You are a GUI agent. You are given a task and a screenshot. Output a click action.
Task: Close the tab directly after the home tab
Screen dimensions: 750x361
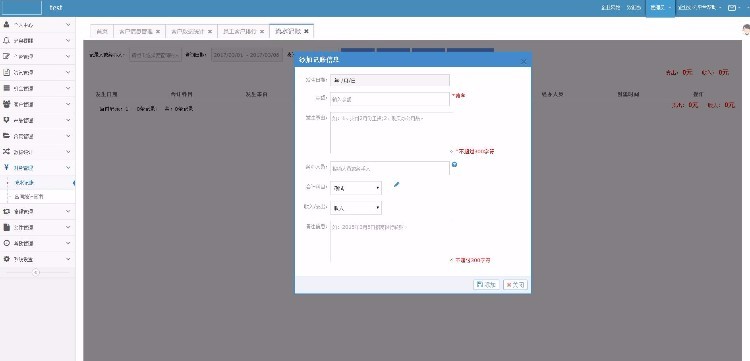(157, 32)
